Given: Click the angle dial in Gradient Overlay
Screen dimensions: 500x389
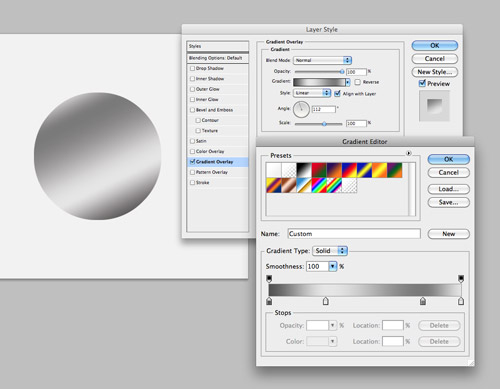Looking at the screenshot, I should [x=301, y=109].
